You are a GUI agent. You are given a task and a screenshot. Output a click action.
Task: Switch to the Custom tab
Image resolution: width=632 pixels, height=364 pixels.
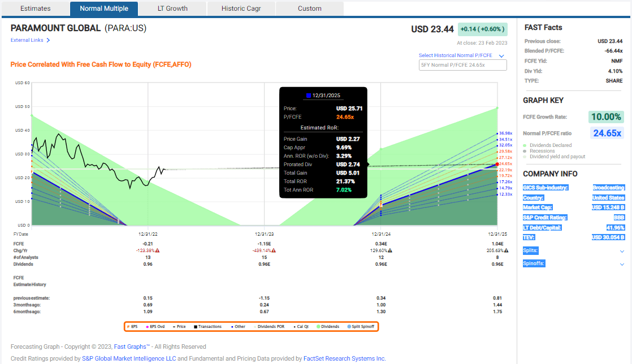(310, 8)
